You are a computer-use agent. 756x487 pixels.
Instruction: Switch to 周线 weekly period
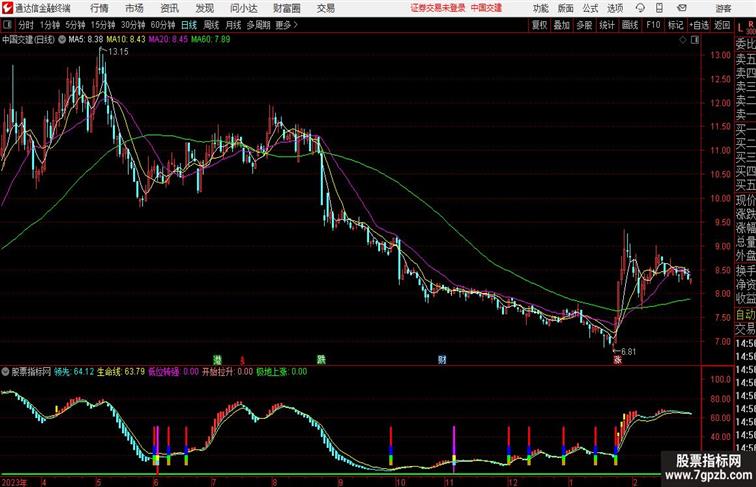pyautogui.click(x=211, y=25)
